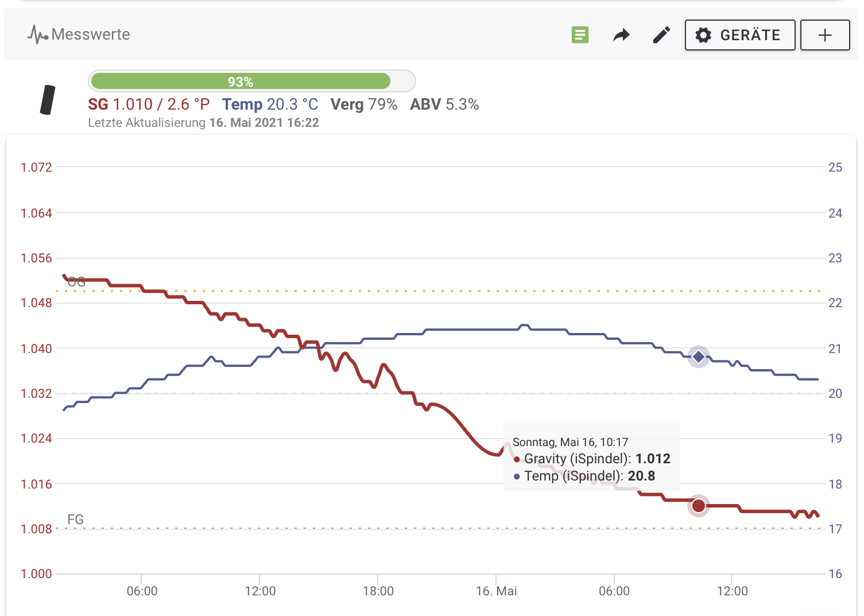Click the blue temperature diamond marker
The width and height of the screenshot is (864, 616).
coord(698,357)
